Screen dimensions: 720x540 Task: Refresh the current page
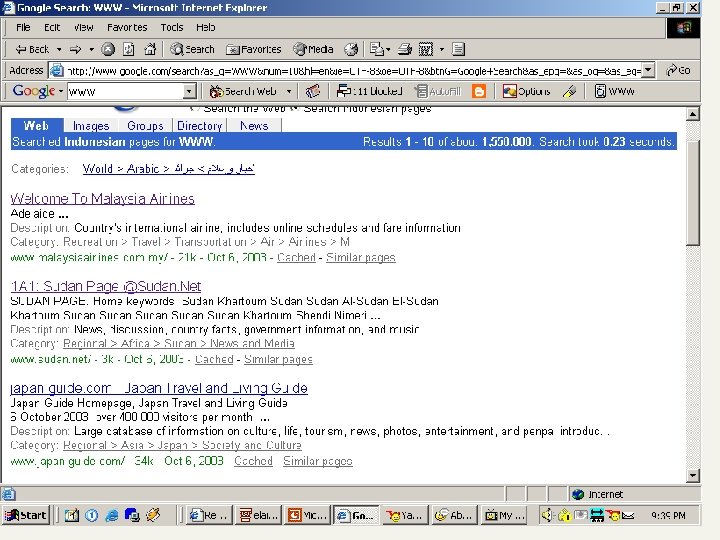pyautogui.click(x=129, y=49)
